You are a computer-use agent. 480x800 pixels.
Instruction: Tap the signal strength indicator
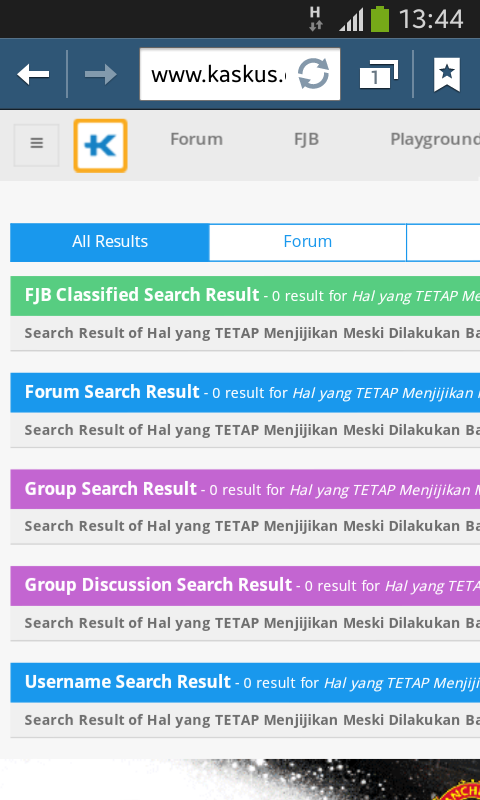[x=351, y=20]
